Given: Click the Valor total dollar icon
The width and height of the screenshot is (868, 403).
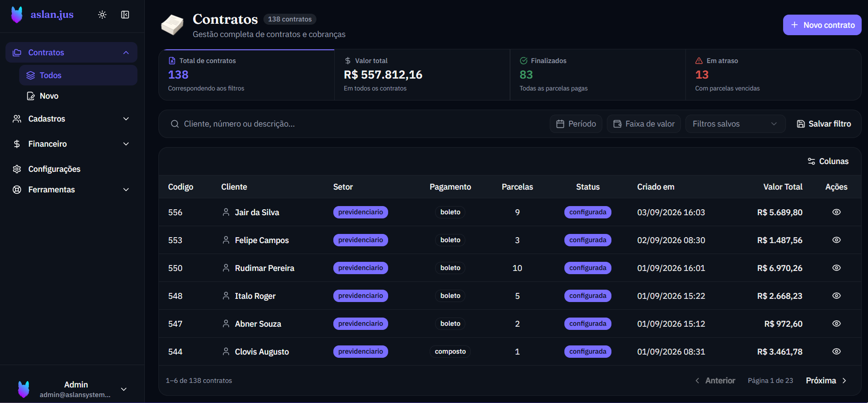Looking at the screenshot, I should pos(348,61).
